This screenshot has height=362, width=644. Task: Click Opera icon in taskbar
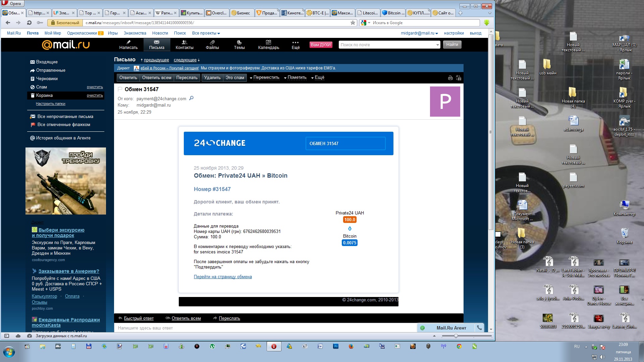click(x=274, y=346)
